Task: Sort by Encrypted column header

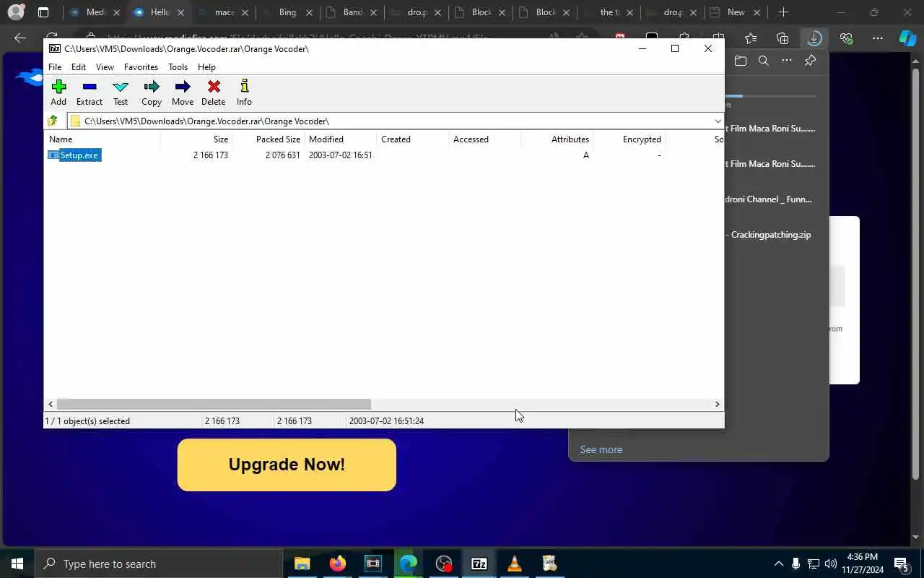Action: coord(629,139)
